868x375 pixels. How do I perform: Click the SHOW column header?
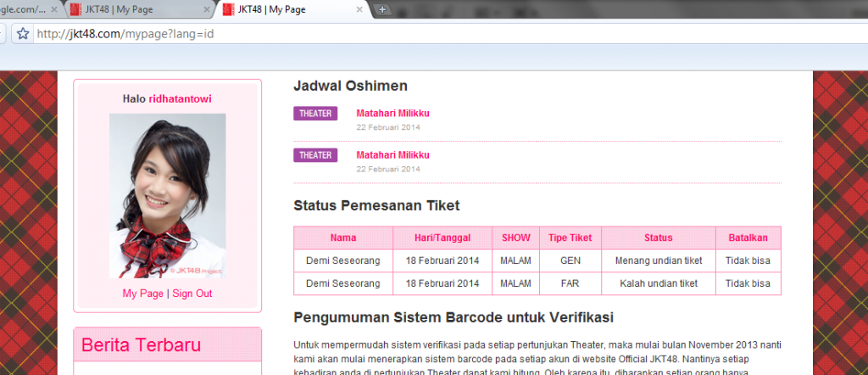click(x=516, y=238)
